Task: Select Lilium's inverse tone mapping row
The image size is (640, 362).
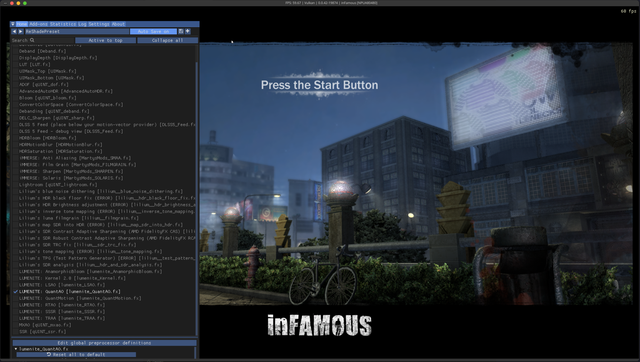Action: (107, 211)
